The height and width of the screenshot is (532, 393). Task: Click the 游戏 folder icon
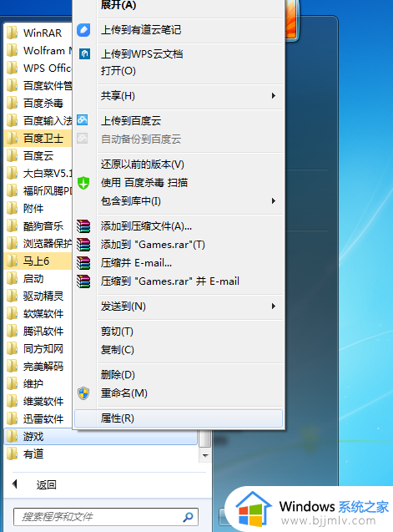click(x=13, y=436)
